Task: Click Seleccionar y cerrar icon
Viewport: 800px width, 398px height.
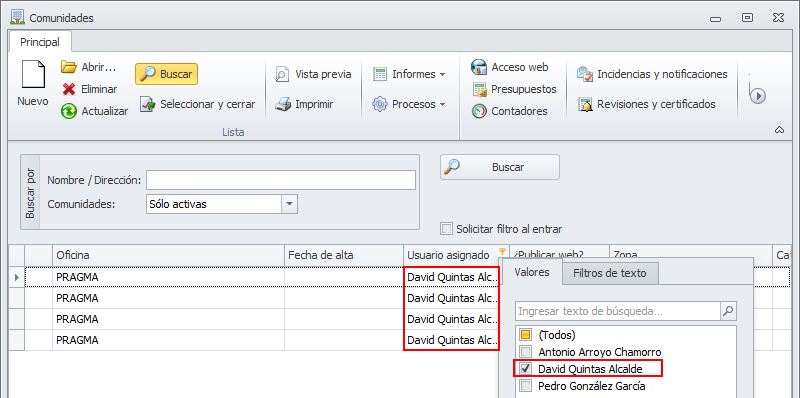Action: (147, 104)
